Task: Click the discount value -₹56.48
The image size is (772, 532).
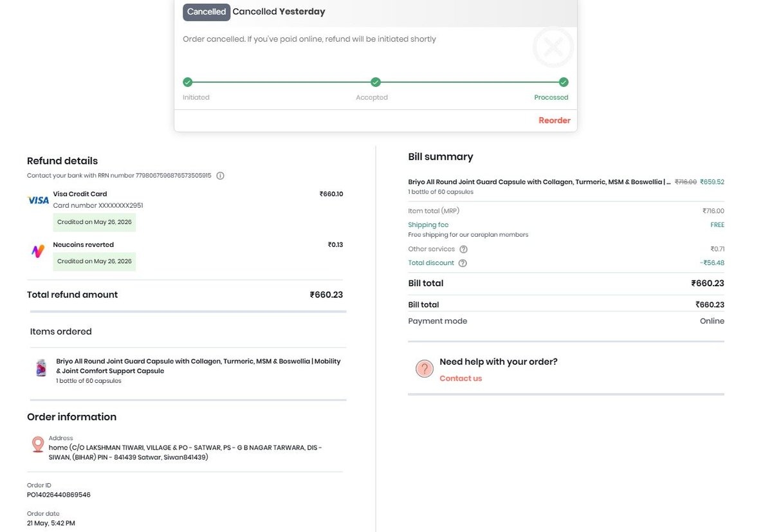Action: (x=712, y=263)
